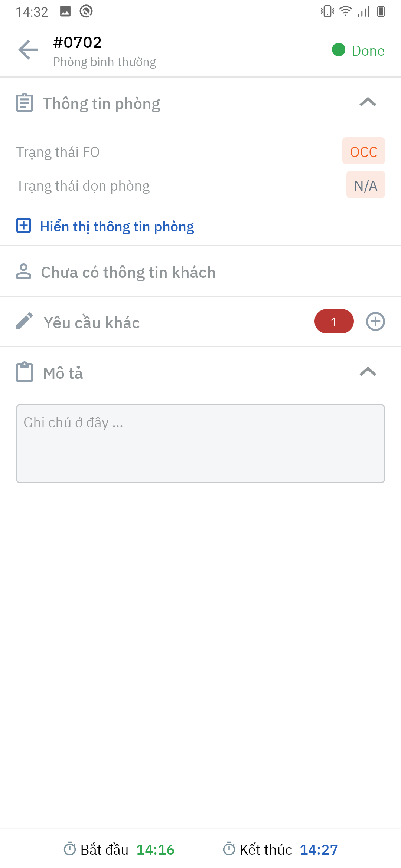Viewport: 401px width, 868px height.
Task: Tap the Bắt đầu stopwatch icon
Action: (70, 849)
